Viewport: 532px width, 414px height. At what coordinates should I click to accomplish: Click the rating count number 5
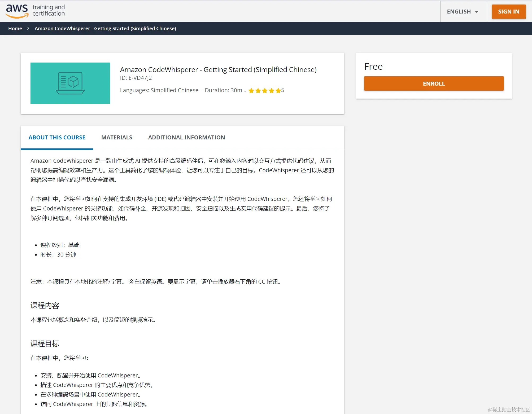pyautogui.click(x=283, y=90)
